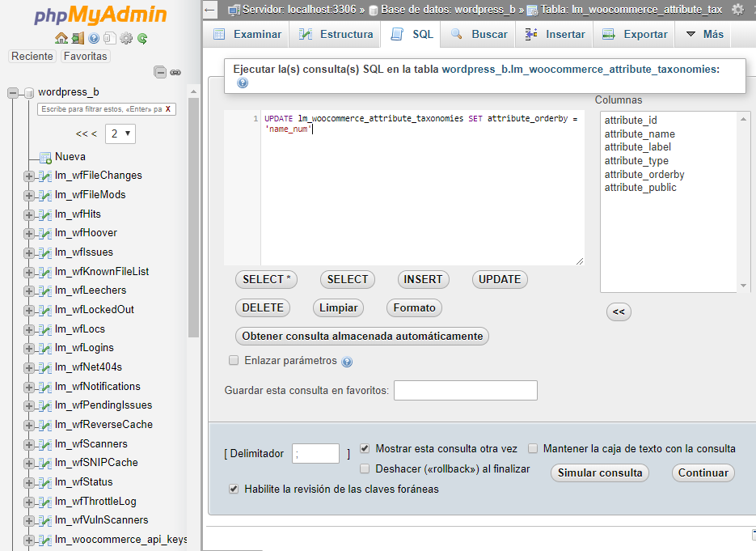Click table icon of lm_wfStatus
This screenshot has height=551, width=756.
(x=45, y=482)
